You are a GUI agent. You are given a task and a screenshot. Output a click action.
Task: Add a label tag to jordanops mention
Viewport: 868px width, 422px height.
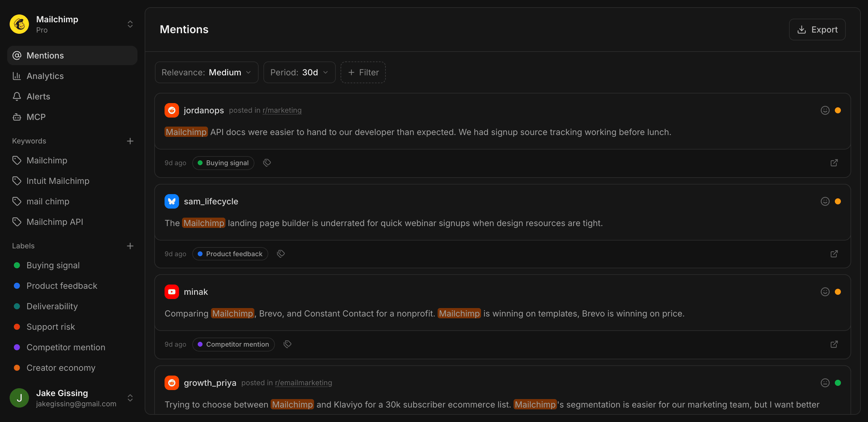tap(267, 163)
